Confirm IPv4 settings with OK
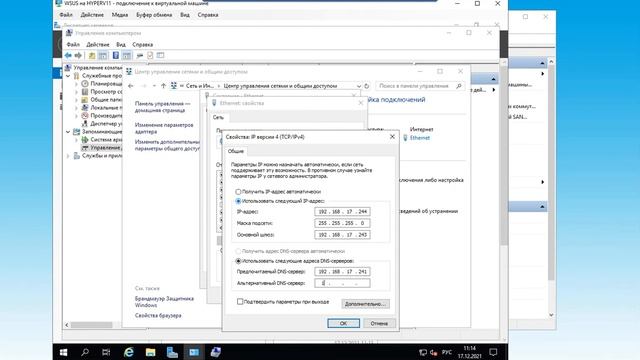 [x=343, y=323]
